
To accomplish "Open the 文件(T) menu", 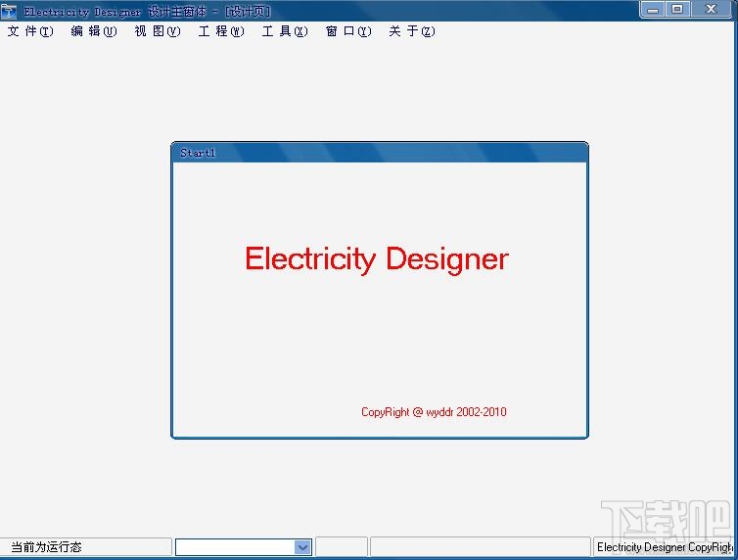I will (30, 31).
